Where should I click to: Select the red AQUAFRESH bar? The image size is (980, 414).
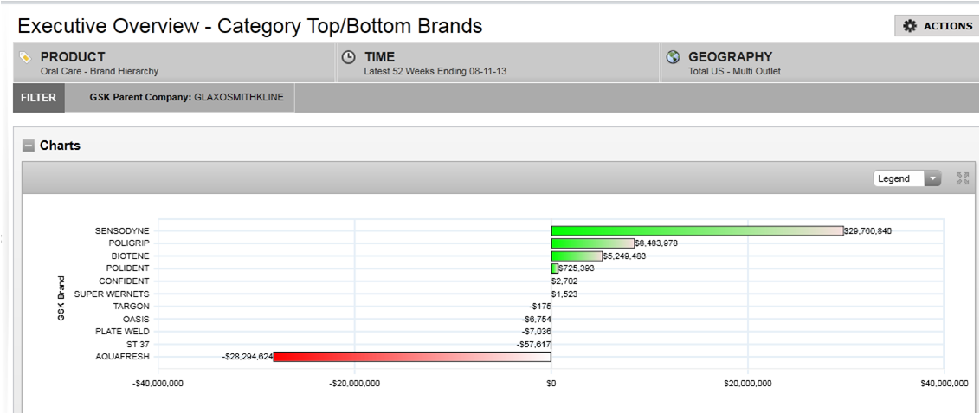(412, 356)
